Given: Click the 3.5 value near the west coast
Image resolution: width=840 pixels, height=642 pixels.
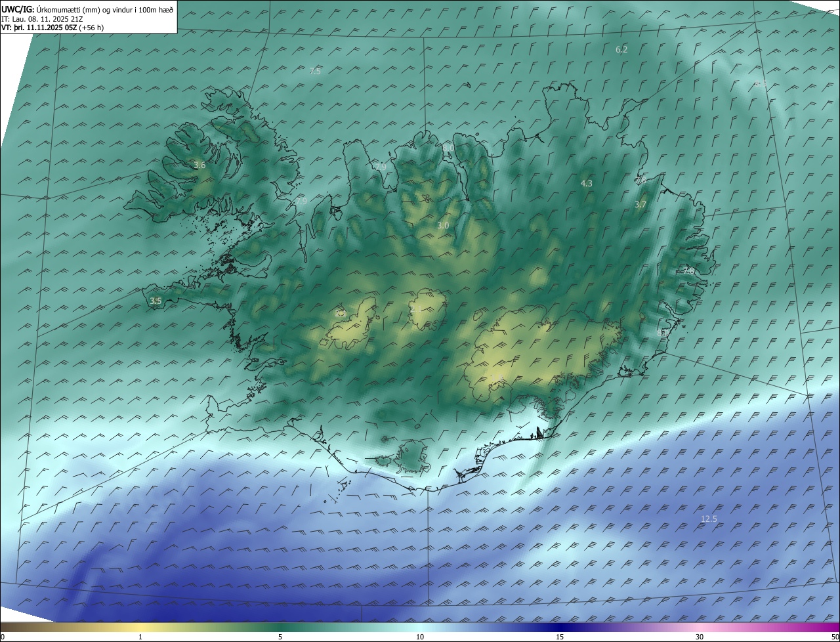Looking at the screenshot, I should 156,301.
